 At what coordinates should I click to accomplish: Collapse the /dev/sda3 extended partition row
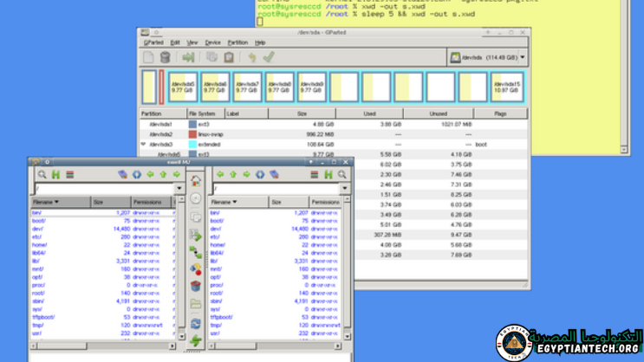[x=143, y=145]
